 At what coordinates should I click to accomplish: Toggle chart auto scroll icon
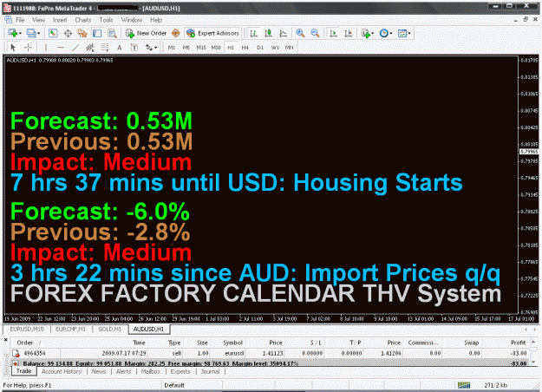[x=333, y=33]
